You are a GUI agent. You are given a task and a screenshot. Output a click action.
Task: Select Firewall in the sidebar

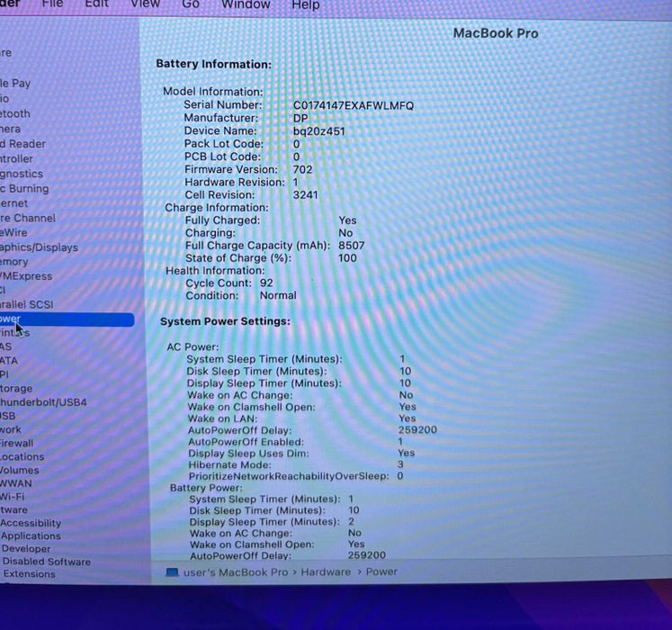pos(17,443)
